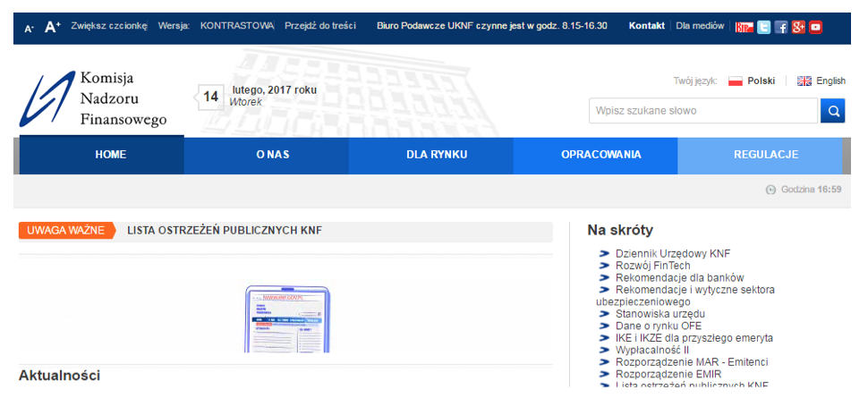Open Stanowiska urzędu shortcut
868x407 pixels.
click(x=660, y=314)
